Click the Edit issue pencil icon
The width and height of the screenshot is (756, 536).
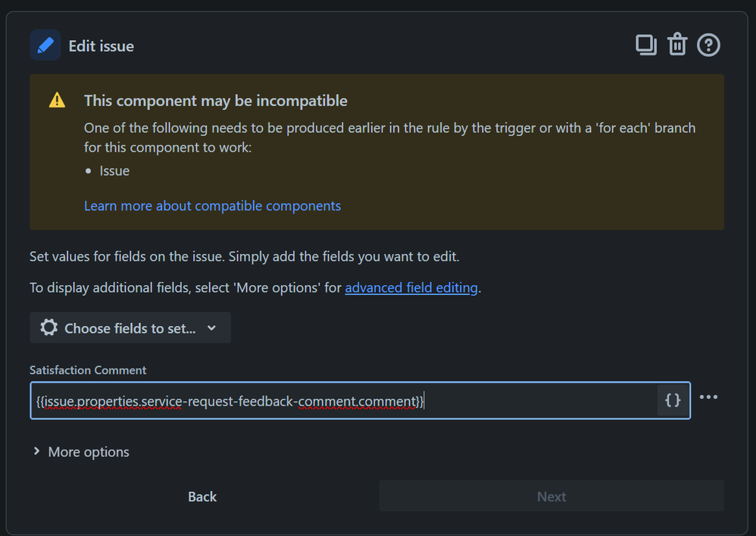(45, 45)
